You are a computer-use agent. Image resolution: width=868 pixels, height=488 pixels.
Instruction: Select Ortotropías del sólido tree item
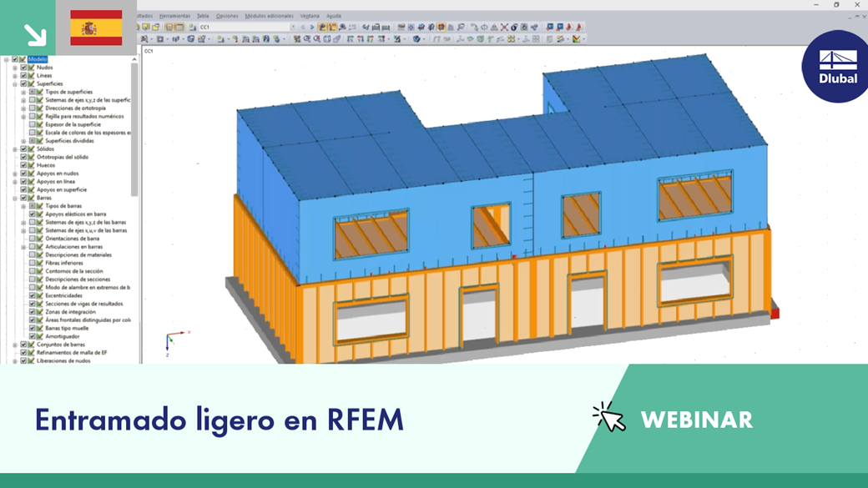(x=63, y=157)
